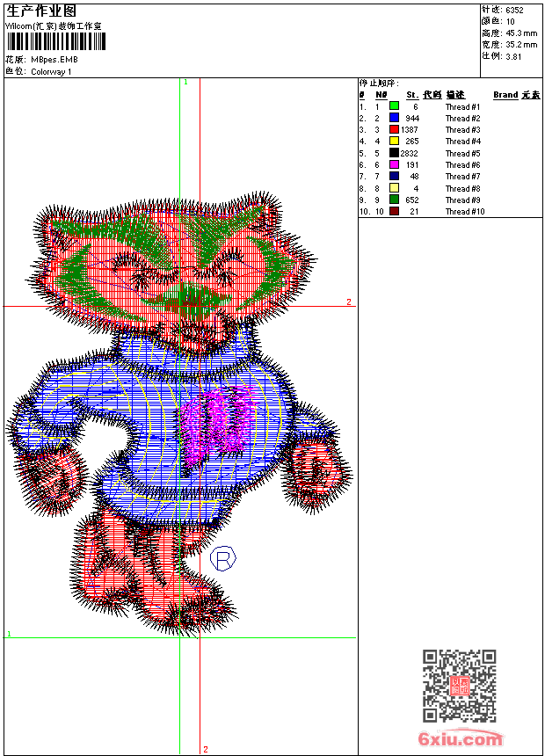Click the height value '45.3 mm'
This screenshot has width=545, height=756.
pyautogui.click(x=521, y=33)
